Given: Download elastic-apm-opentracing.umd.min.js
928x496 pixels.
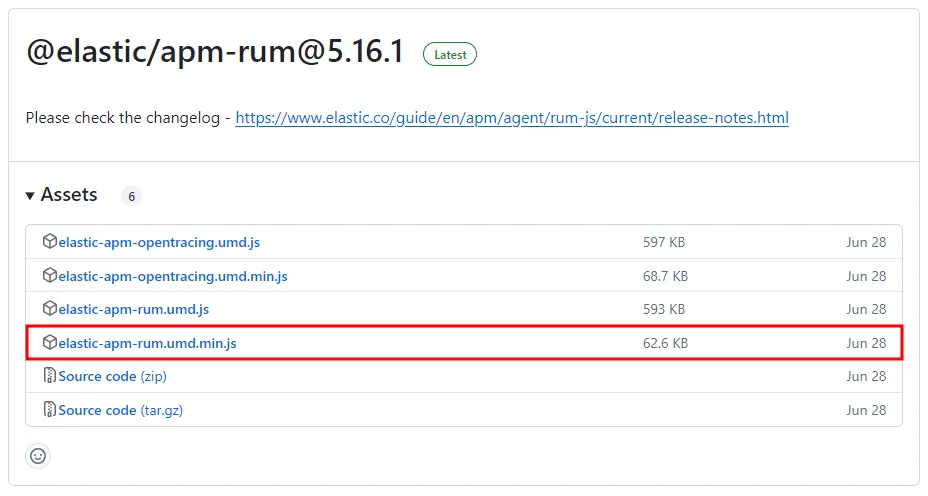Looking at the screenshot, I should (x=173, y=276).
